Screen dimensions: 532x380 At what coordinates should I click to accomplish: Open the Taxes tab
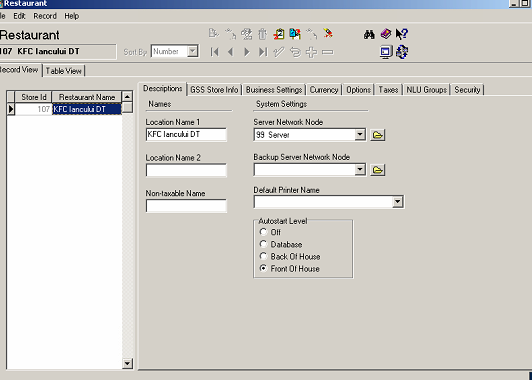point(388,90)
